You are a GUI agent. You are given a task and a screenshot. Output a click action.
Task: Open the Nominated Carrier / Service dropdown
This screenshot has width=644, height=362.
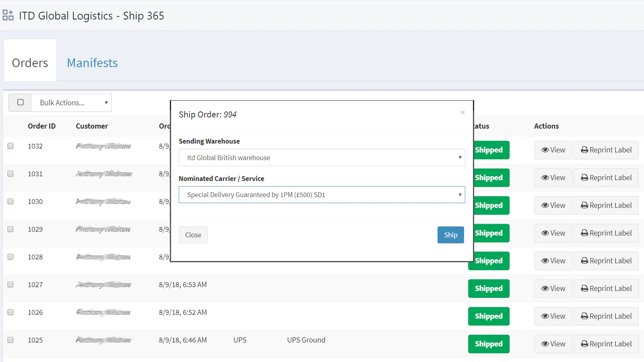pos(322,195)
